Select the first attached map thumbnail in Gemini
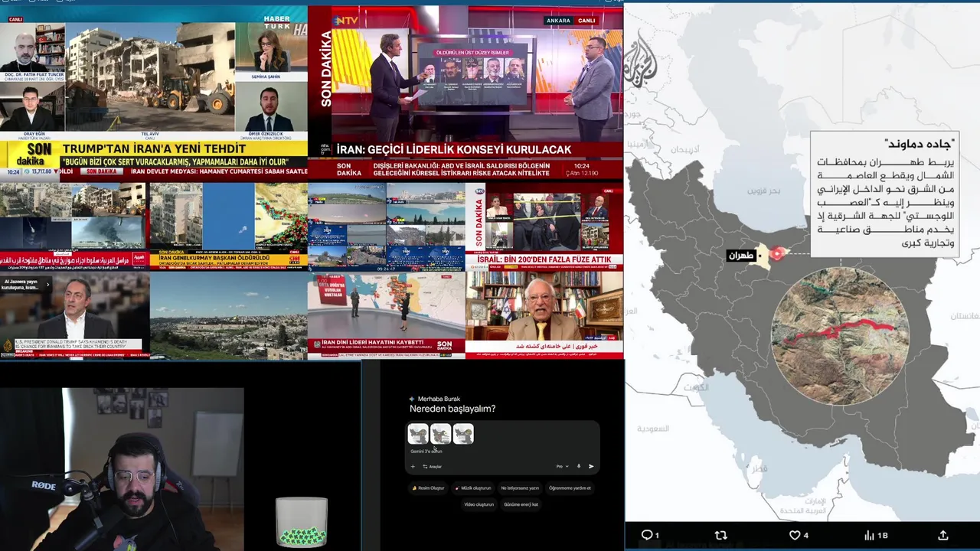Image resolution: width=980 pixels, height=551 pixels. pos(418,434)
